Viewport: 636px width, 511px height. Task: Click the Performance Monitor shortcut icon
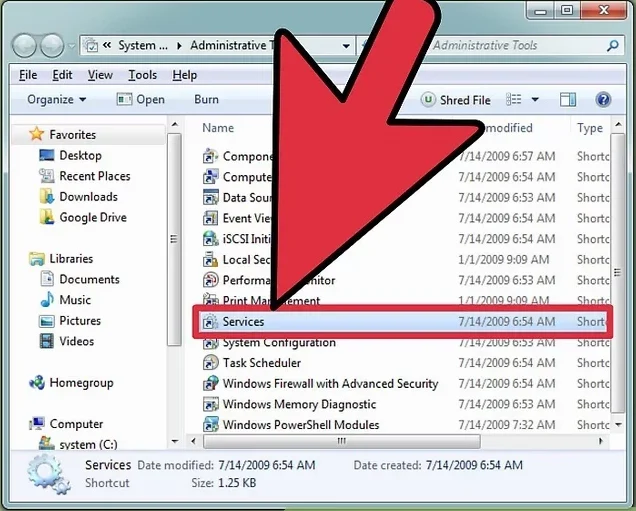(x=211, y=280)
